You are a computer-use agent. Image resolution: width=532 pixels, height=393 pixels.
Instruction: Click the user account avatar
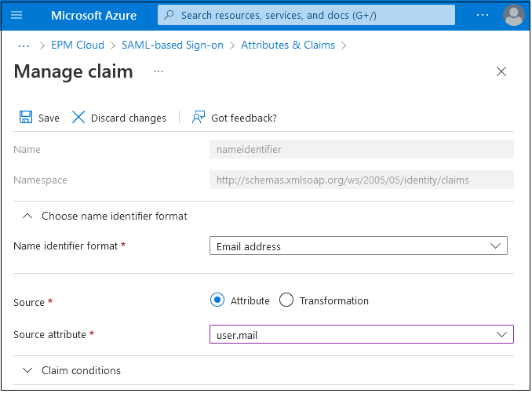514,15
